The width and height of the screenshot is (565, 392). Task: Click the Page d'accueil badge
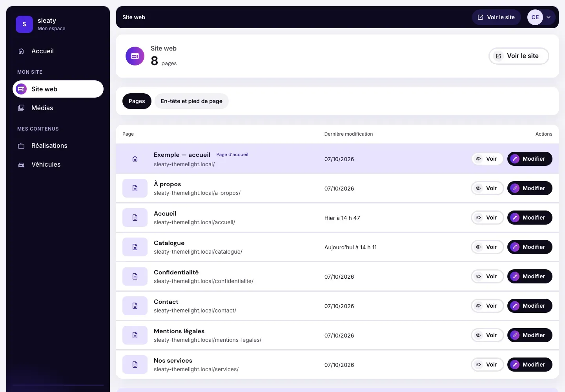pos(232,154)
